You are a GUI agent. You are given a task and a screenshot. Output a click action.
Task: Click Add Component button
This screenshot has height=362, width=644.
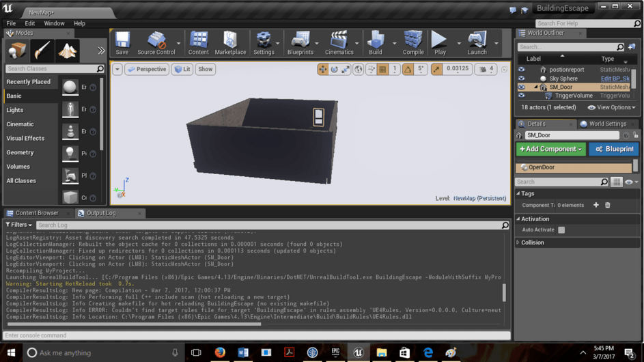click(550, 149)
